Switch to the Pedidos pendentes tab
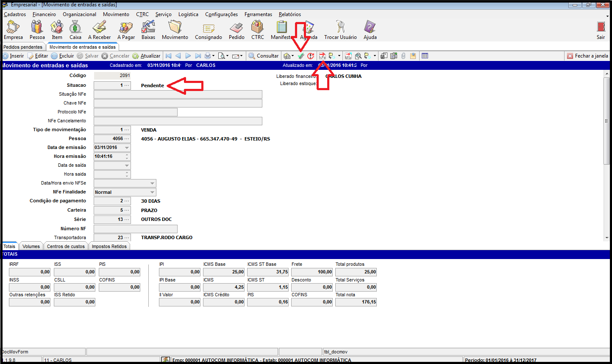The image size is (612, 364). pos(23,47)
